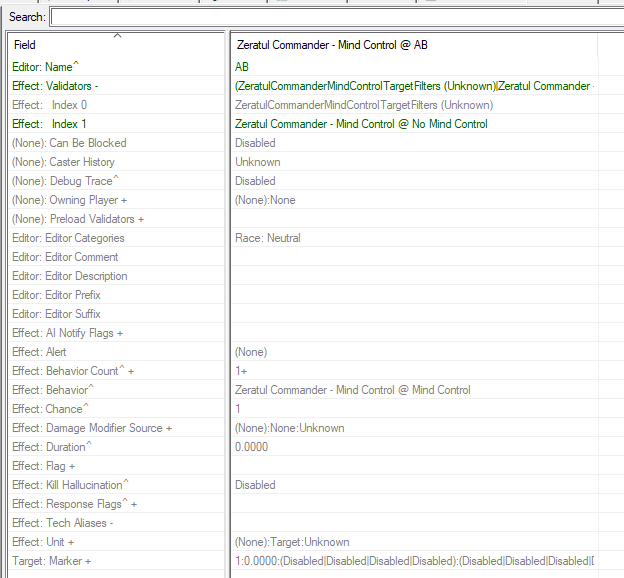This screenshot has width=624, height=578.
Task: Collapse the Tech Aliases - field
Action: (116, 523)
